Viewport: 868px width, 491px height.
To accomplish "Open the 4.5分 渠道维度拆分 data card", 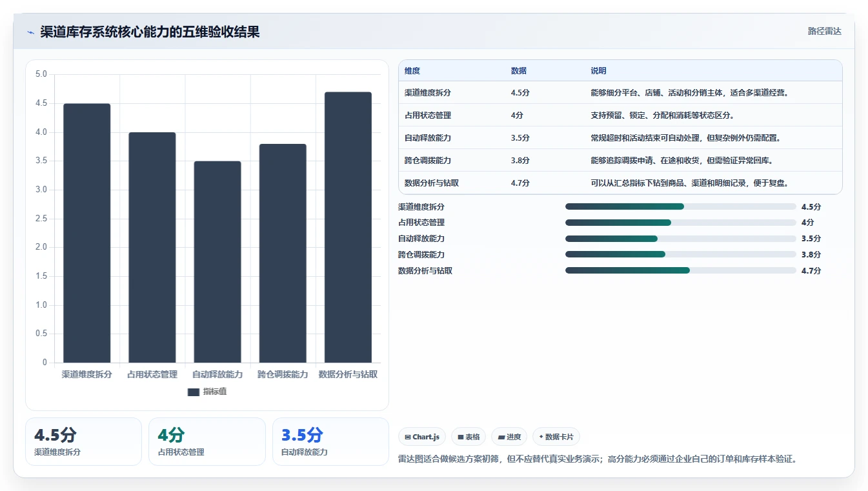I will click(x=83, y=441).
